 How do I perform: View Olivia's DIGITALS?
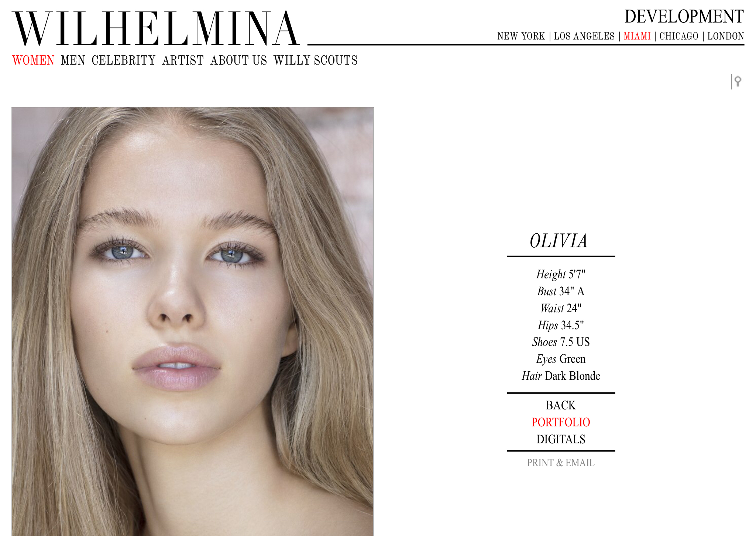pyautogui.click(x=561, y=439)
